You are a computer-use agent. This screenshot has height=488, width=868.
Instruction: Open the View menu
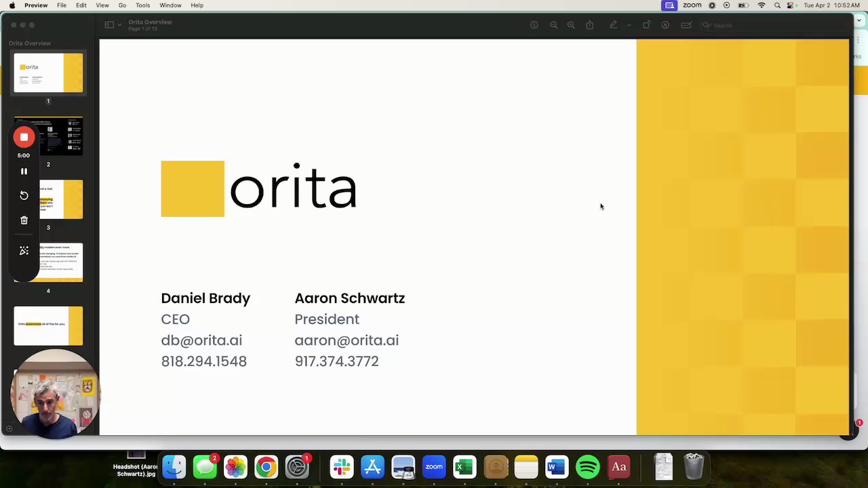click(x=102, y=5)
